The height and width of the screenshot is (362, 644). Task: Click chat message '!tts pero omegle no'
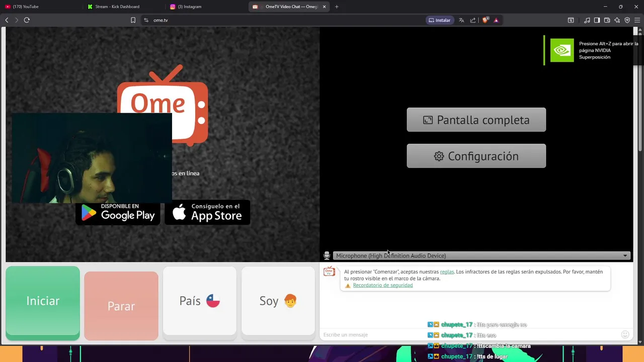[502, 325]
